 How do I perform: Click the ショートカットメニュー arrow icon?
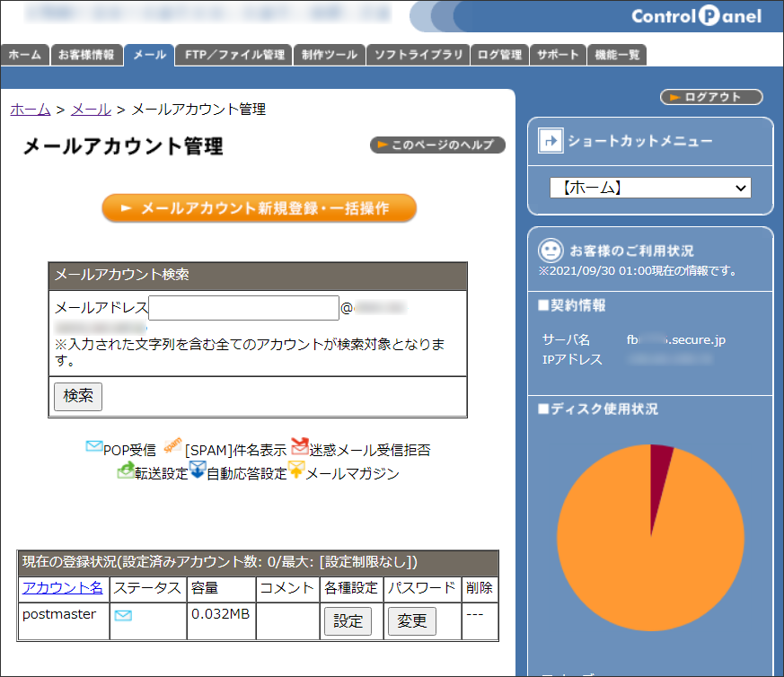tap(550, 140)
